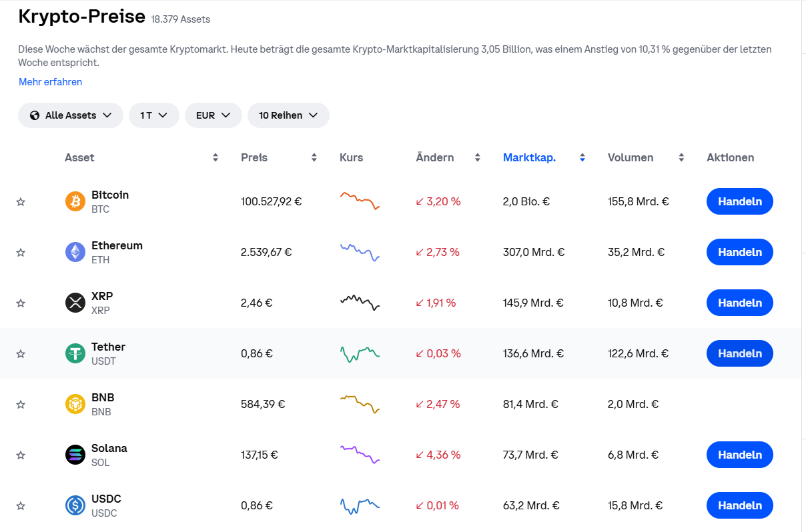Click the Tether coin logo
The height and width of the screenshot is (532, 806).
pos(75,353)
